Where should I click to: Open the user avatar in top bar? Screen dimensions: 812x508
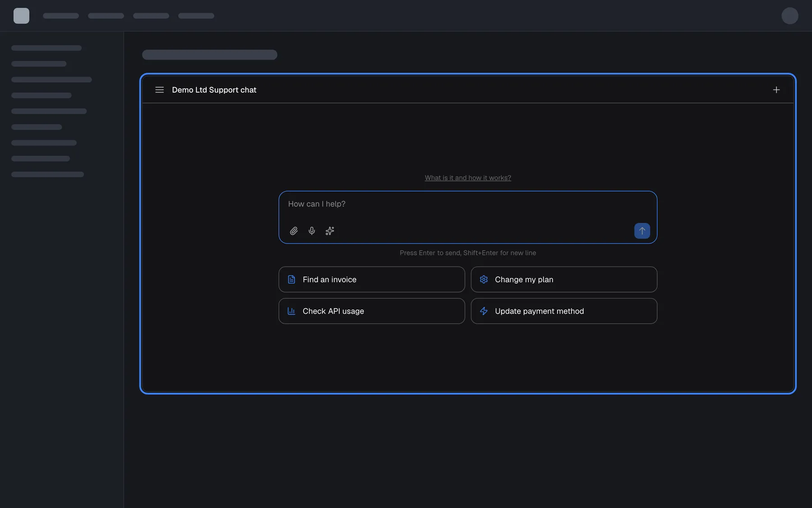[x=789, y=16]
